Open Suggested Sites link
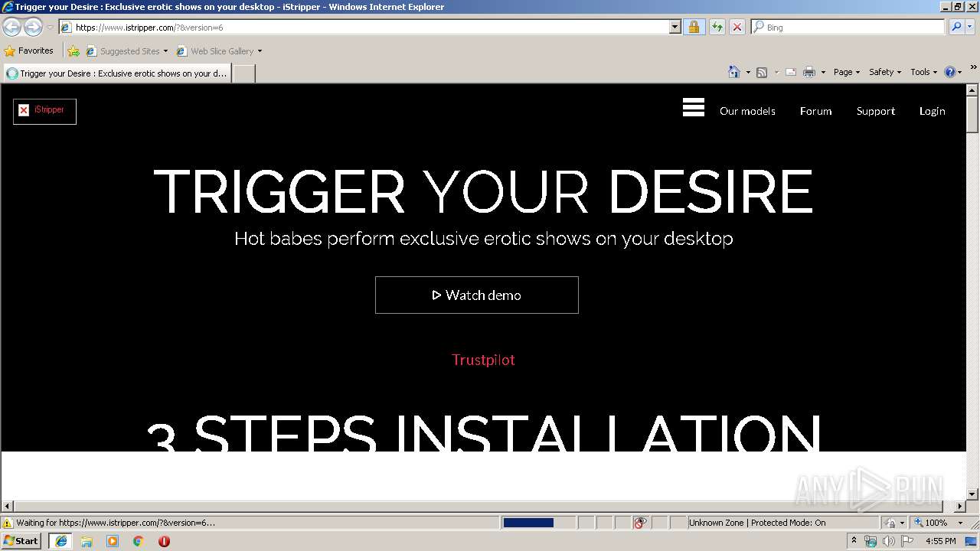Viewport: 980px width, 551px height. click(x=126, y=51)
